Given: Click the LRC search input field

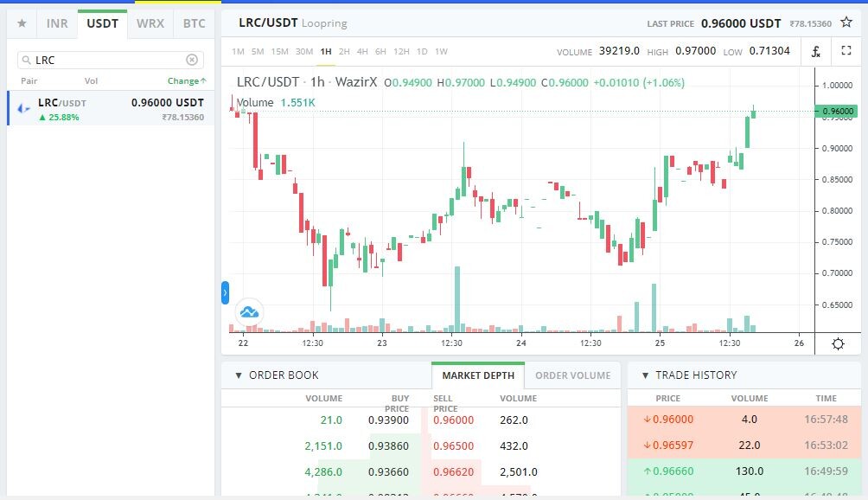Looking at the screenshot, I should point(111,60).
